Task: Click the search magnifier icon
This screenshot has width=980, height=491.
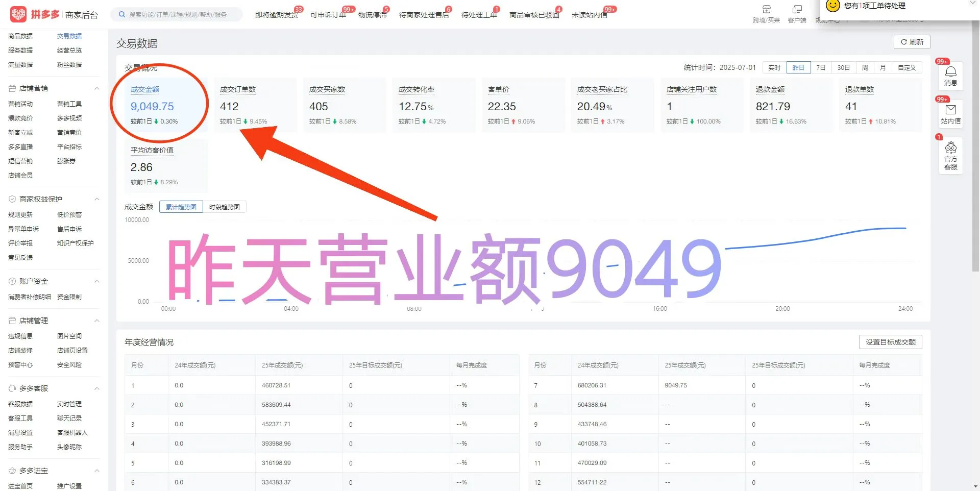Action: [x=122, y=14]
